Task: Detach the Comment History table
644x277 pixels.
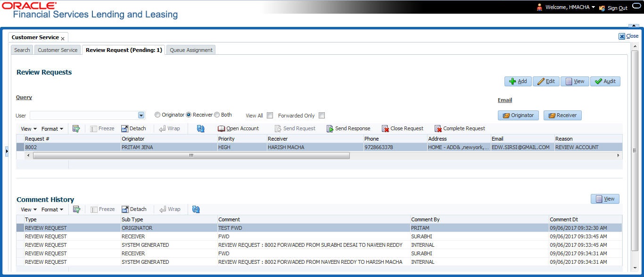Action: coord(134,209)
